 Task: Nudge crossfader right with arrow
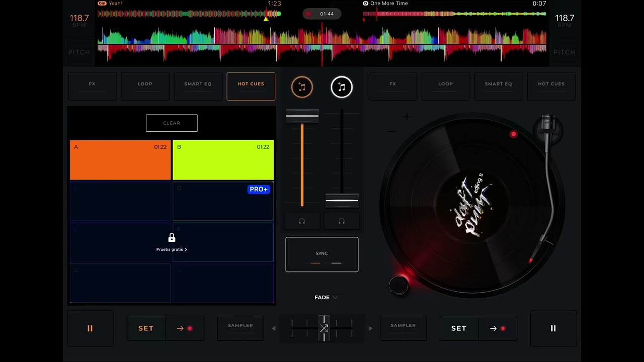(x=370, y=328)
